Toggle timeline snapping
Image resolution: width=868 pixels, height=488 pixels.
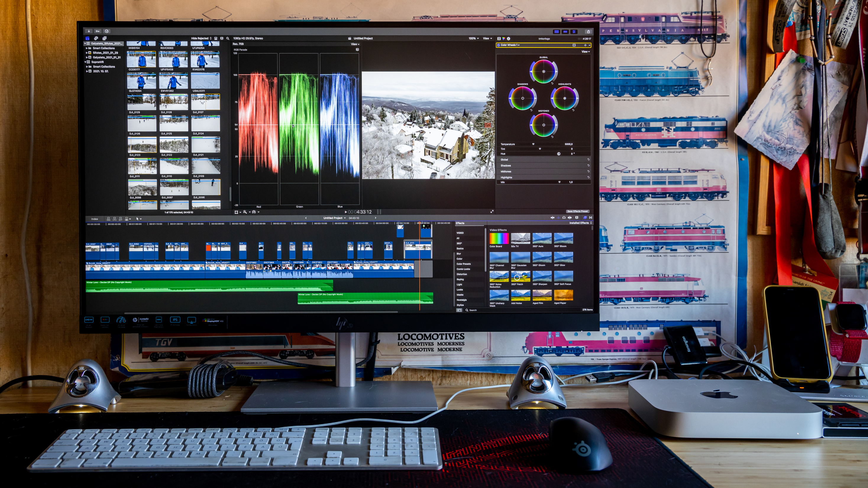coord(570,218)
